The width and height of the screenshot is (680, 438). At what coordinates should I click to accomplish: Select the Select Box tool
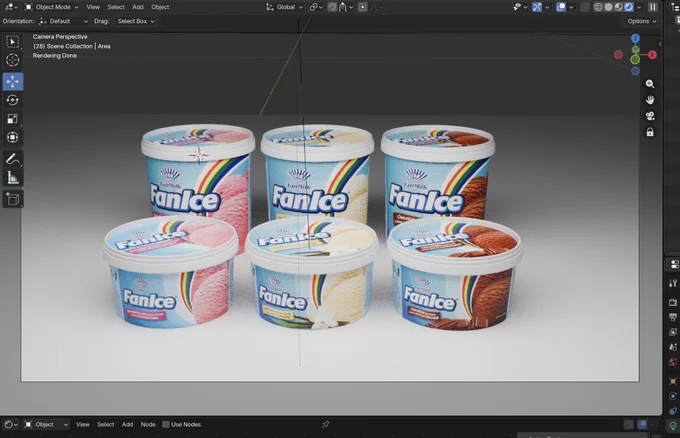pos(13,42)
